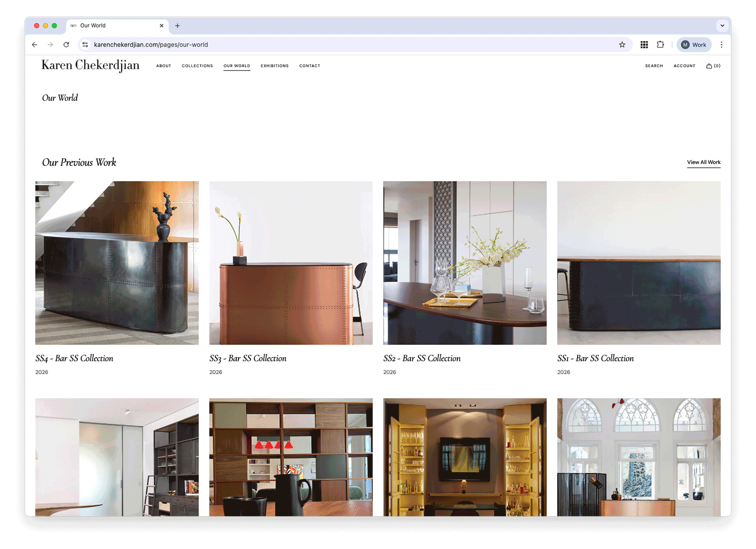This screenshot has width=756, height=549.
Task: Open Chrome's three-dot menu
Action: click(721, 45)
